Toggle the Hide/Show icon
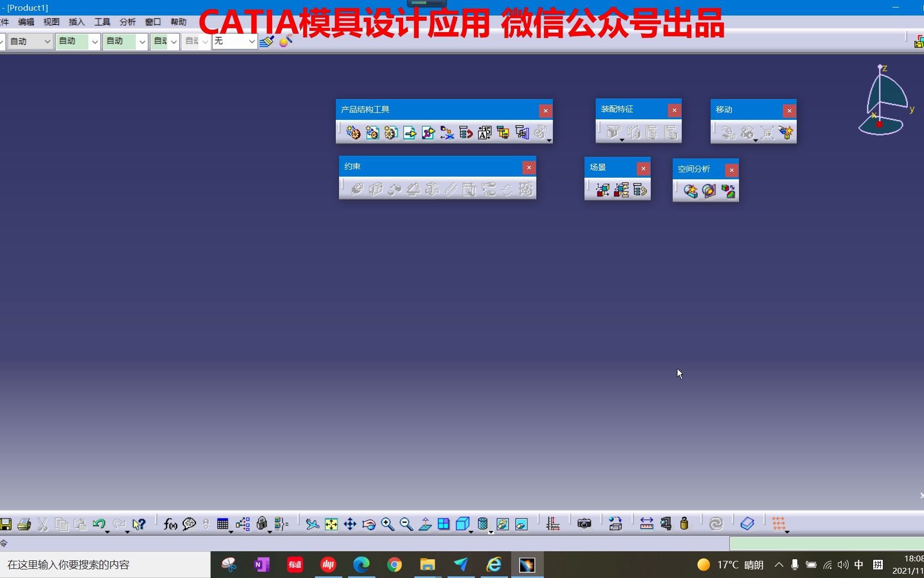 pos(502,524)
